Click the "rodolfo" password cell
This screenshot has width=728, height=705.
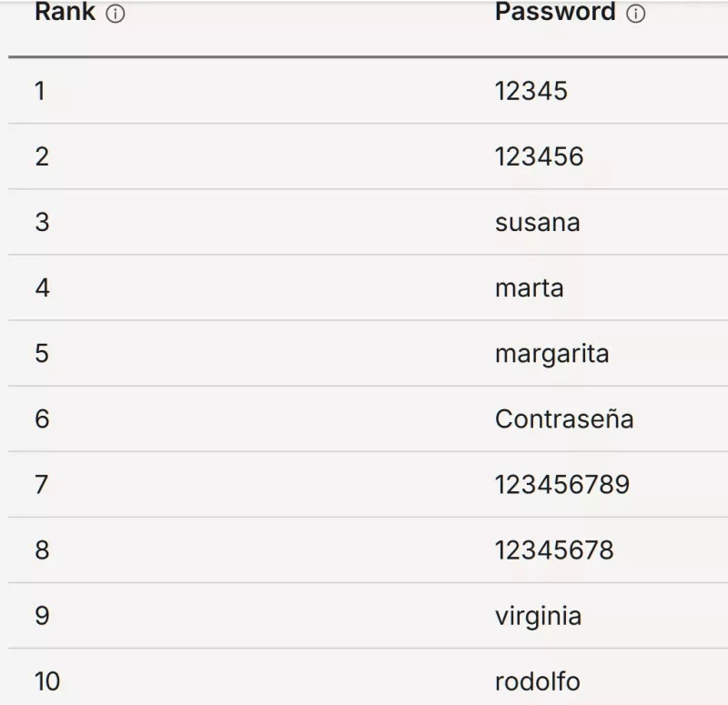[x=537, y=680]
